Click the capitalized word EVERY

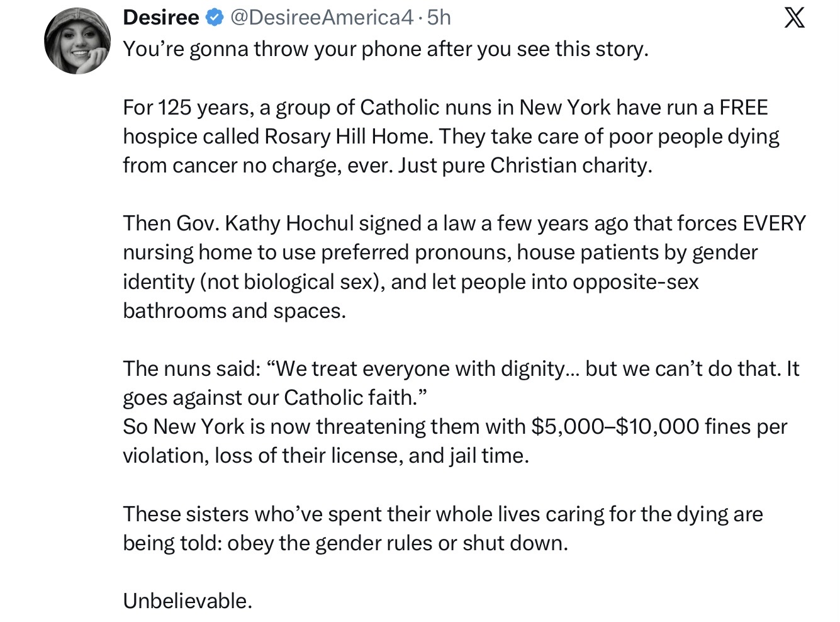coord(774,223)
